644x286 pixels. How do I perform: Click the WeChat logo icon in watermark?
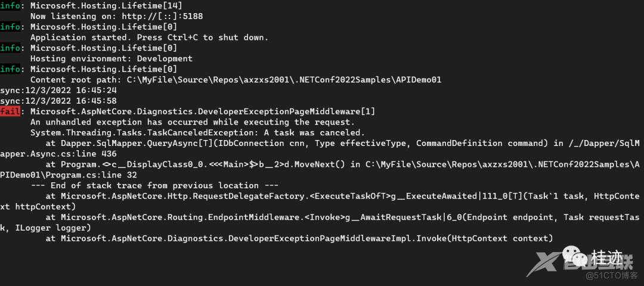[x=575, y=256]
